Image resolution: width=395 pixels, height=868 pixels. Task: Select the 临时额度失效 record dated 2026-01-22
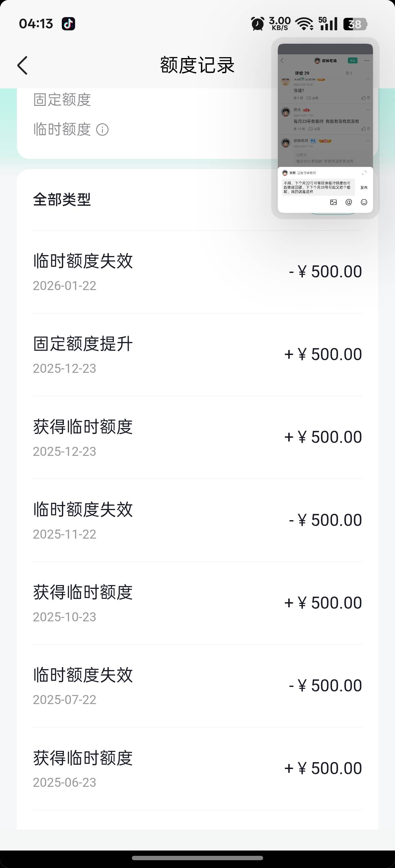[x=197, y=272]
